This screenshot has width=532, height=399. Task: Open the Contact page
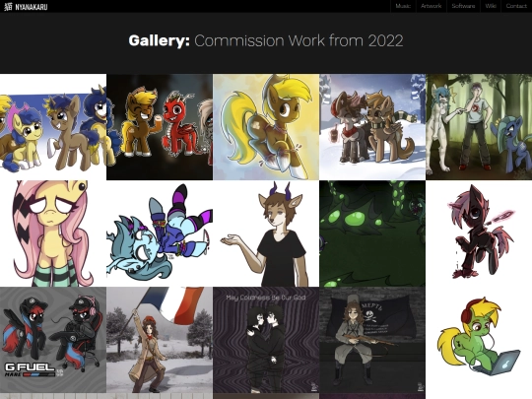tap(516, 6)
